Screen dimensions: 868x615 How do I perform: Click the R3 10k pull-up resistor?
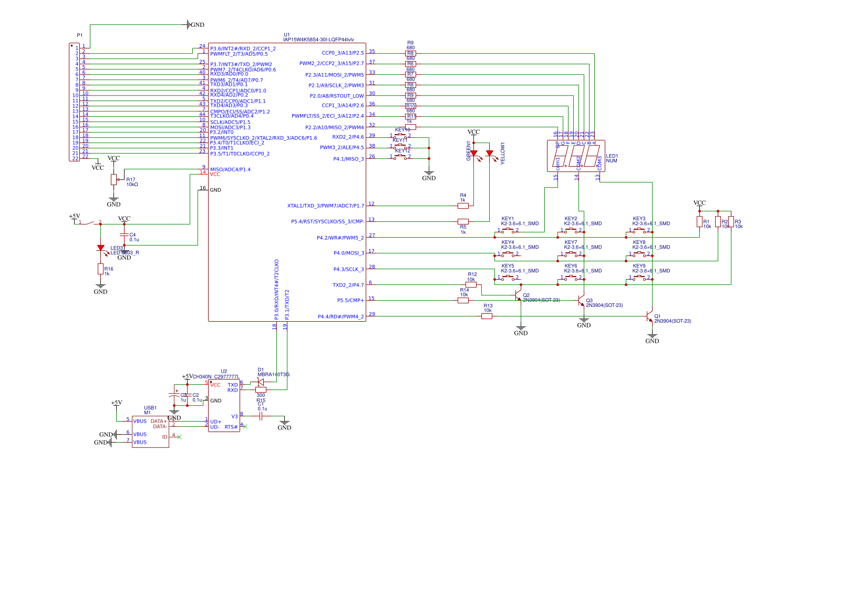tap(731, 221)
